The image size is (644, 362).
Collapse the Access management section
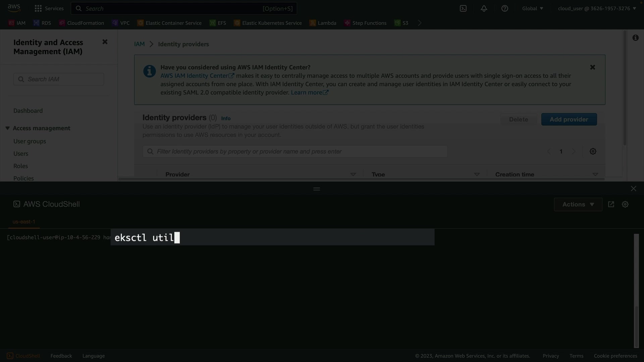(x=7, y=128)
